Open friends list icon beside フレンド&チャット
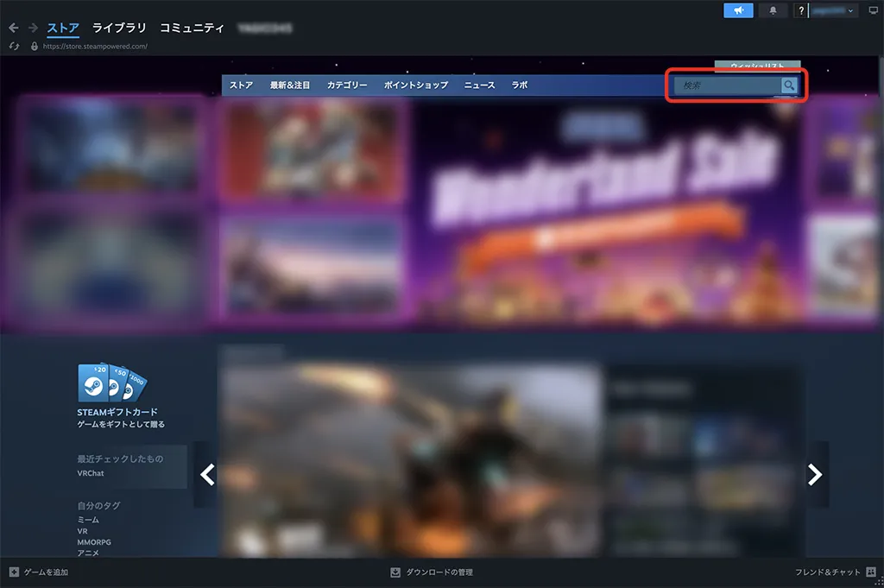The width and height of the screenshot is (884, 588). coord(871,572)
